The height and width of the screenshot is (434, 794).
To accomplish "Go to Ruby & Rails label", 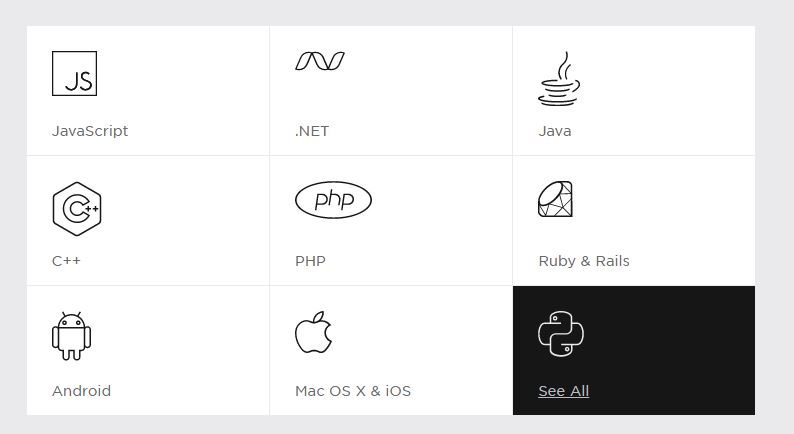I will [584, 261].
